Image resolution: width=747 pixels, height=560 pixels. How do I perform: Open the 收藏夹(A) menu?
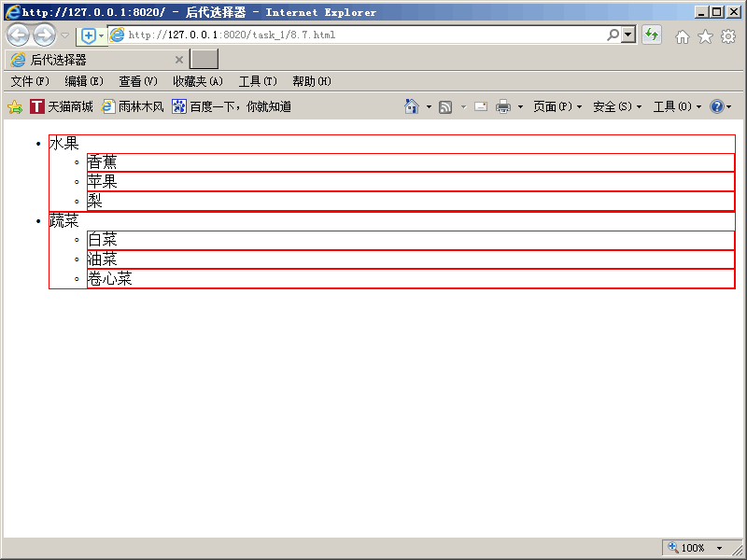click(x=198, y=81)
